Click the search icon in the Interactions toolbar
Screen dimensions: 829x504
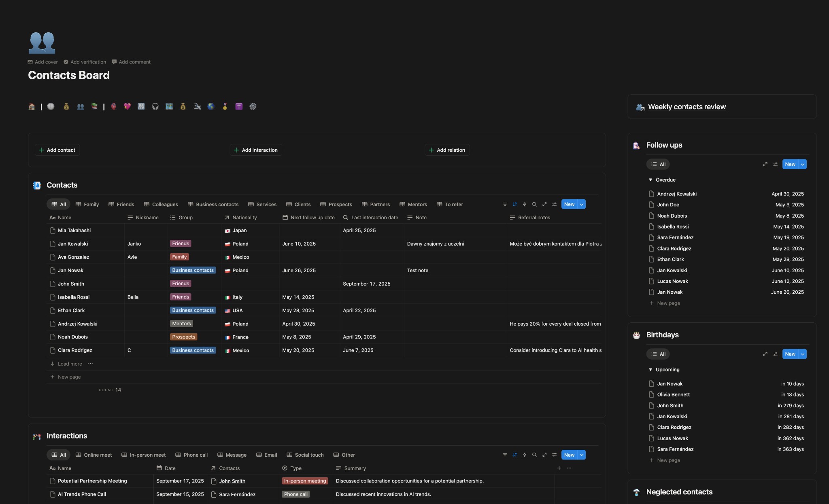[534, 455]
